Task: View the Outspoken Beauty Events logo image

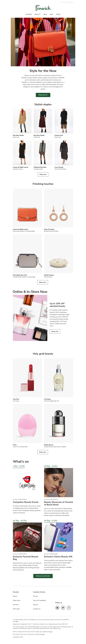Action: point(27,482)
